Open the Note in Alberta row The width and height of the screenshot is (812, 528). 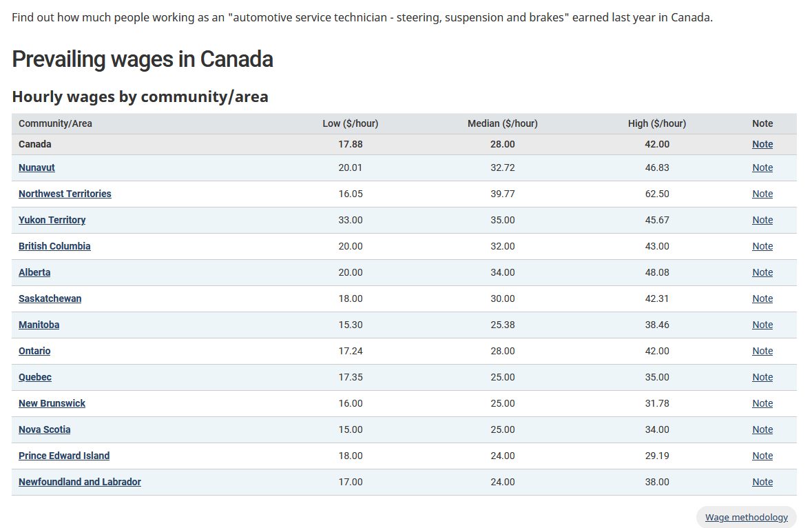click(x=762, y=272)
